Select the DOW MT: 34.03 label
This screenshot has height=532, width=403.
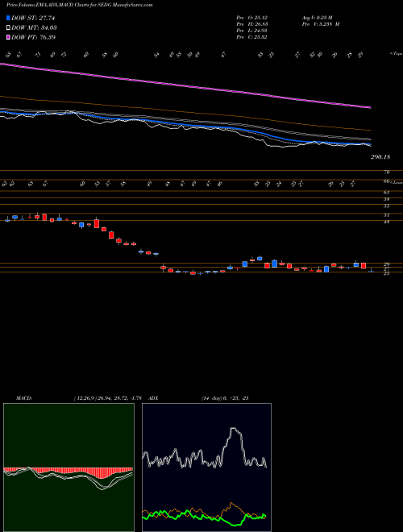click(34, 27)
